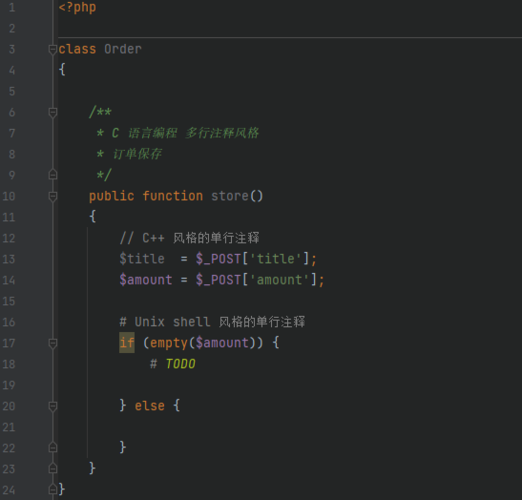Click line number 21 in gutter
This screenshot has width=522, height=500.
pos(9,427)
